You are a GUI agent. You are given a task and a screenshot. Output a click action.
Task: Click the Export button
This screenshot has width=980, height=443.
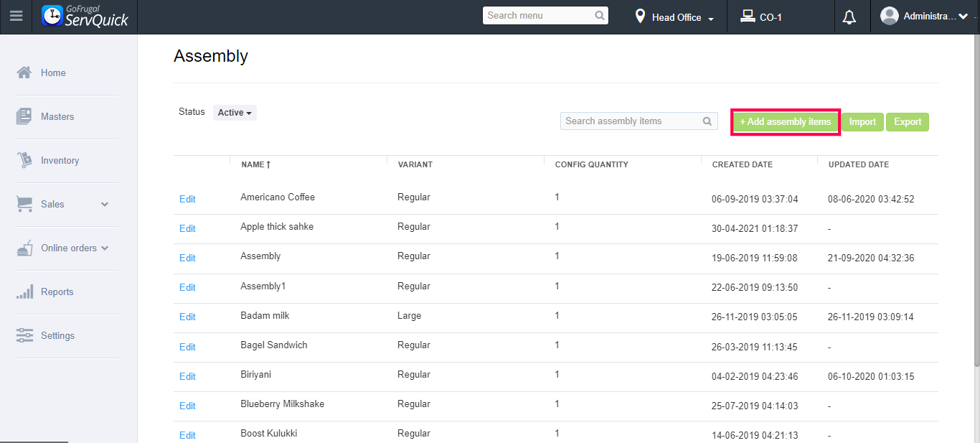(x=907, y=122)
